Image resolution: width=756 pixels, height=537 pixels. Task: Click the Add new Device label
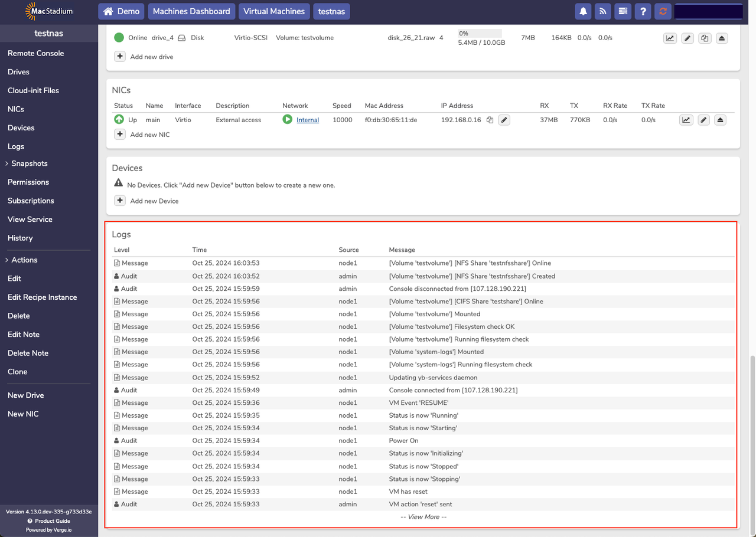[x=154, y=201]
